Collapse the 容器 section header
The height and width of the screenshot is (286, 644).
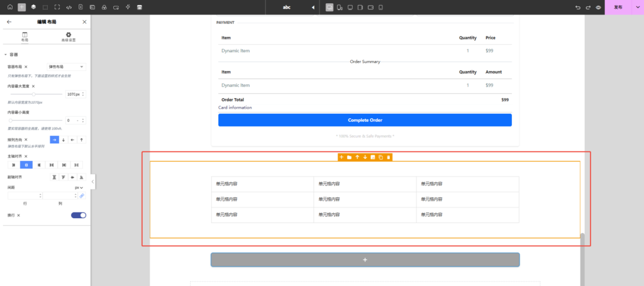pos(13,55)
